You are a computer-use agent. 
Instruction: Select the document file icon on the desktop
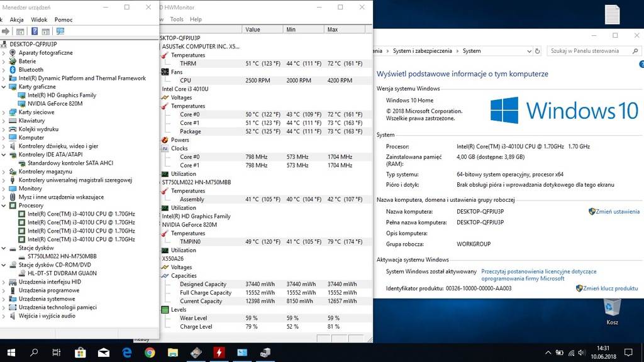coord(612,14)
